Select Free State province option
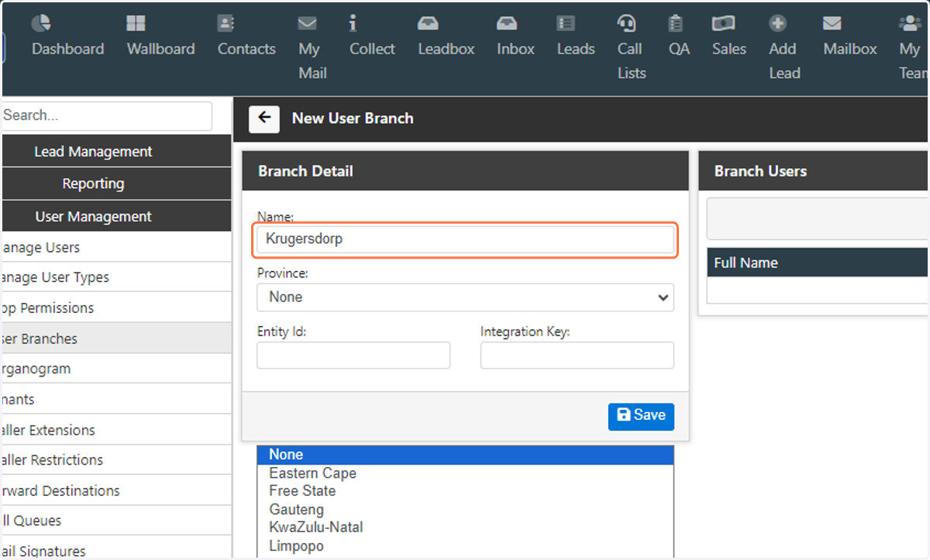 (x=465, y=491)
